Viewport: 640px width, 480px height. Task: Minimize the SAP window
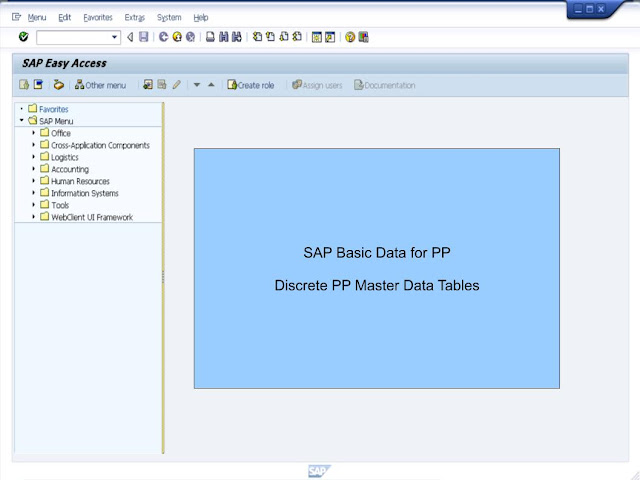point(578,9)
